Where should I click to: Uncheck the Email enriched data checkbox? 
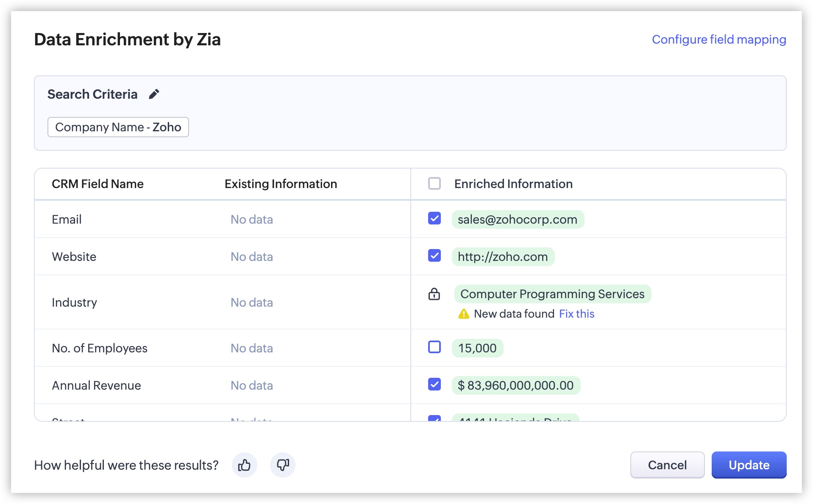[x=434, y=219]
